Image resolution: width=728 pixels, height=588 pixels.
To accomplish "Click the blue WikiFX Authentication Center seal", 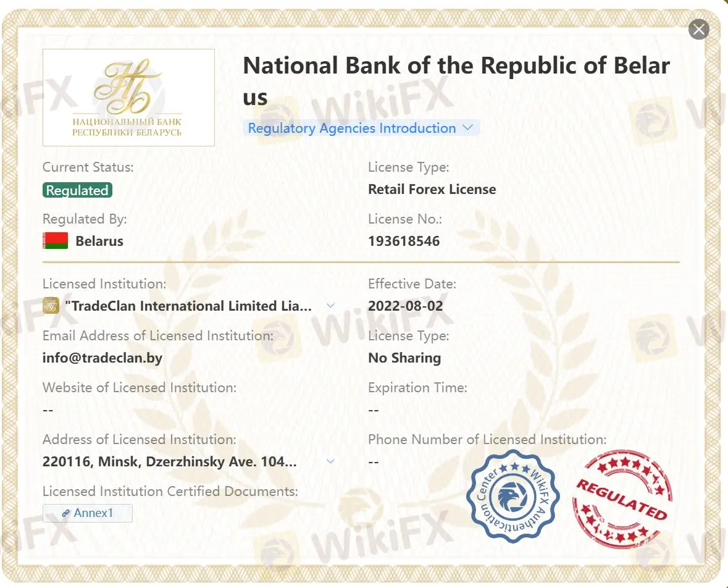I will [x=513, y=497].
